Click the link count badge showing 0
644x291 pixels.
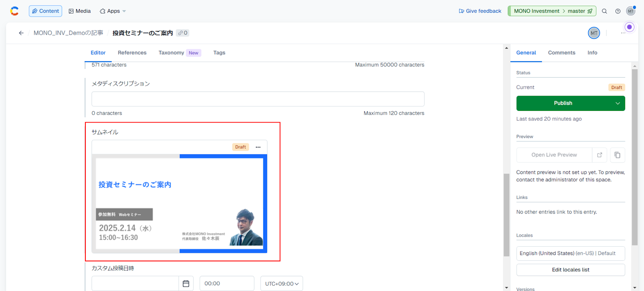click(x=183, y=33)
